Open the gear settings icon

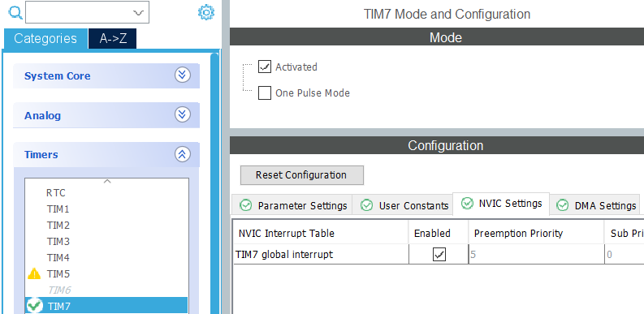coord(206,12)
